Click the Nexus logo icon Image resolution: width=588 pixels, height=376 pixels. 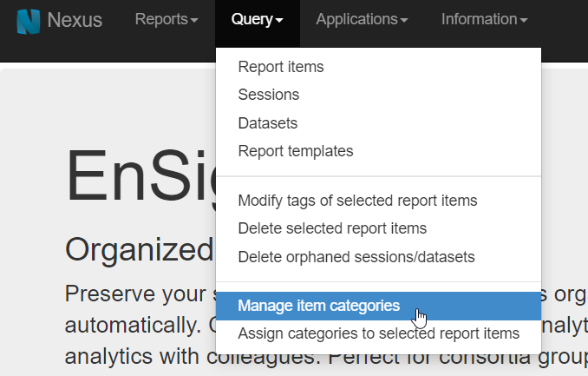tap(29, 22)
